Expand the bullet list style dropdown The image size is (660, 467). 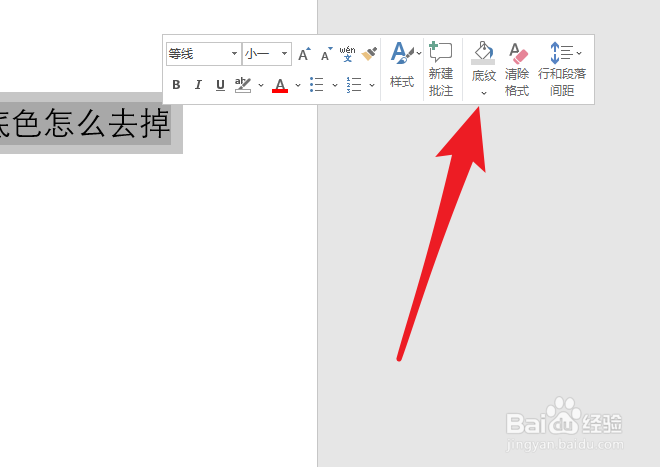[x=335, y=85]
